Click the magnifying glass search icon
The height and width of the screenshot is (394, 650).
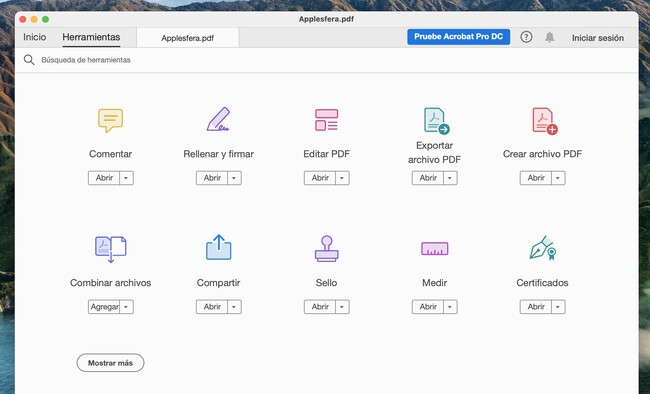(29, 60)
